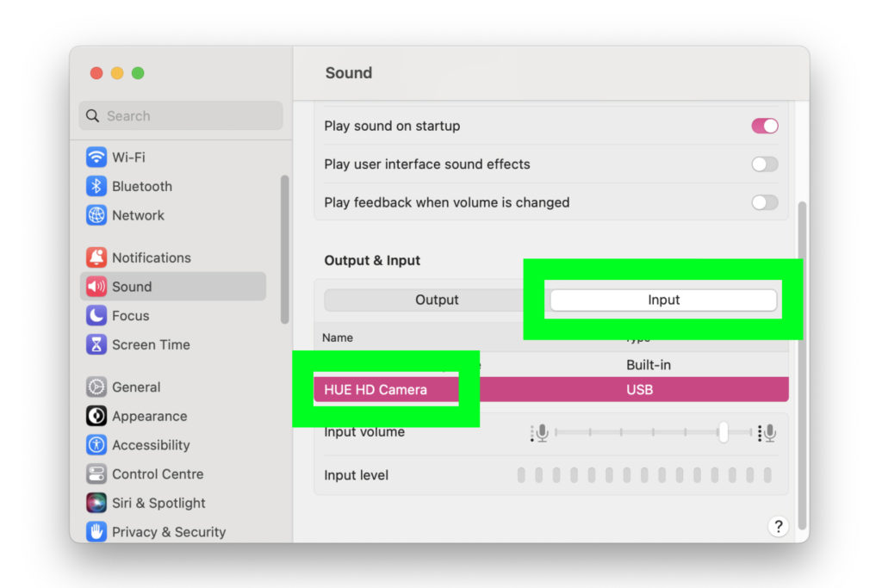
Task: Disable Play sound on startup
Action: [x=764, y=126]
